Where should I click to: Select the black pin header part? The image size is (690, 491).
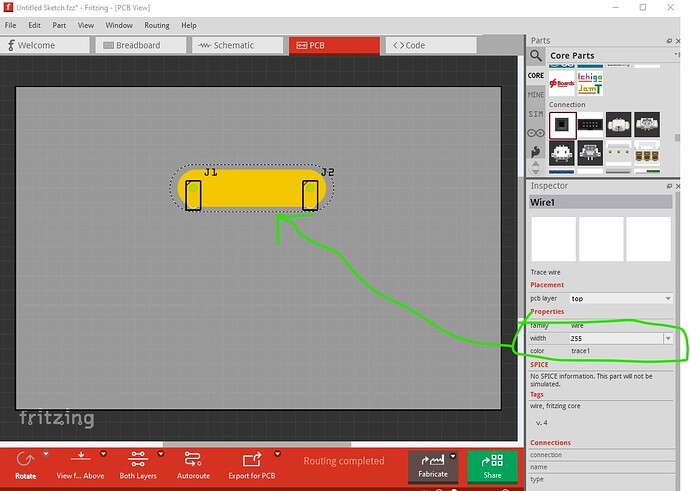tap(590, 125)
